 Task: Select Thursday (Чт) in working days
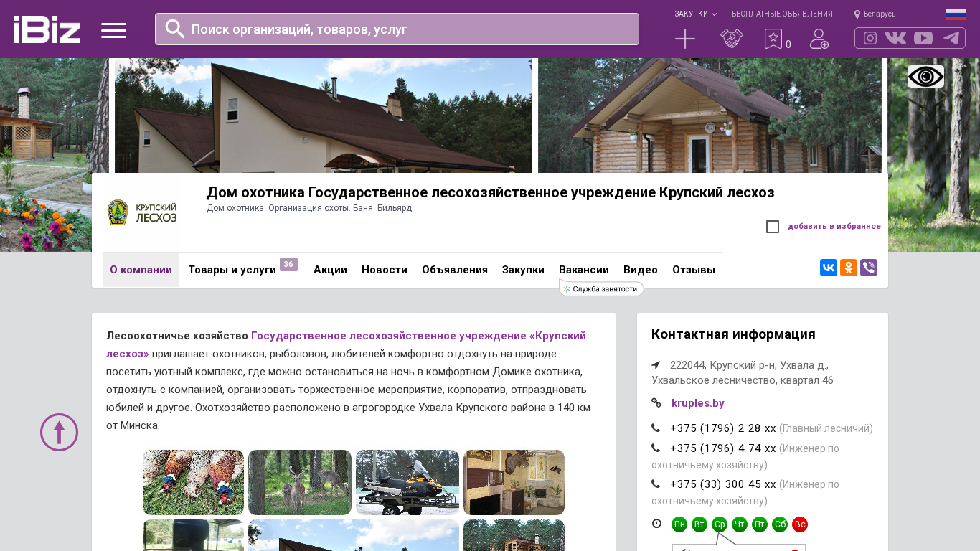(740, 524)
